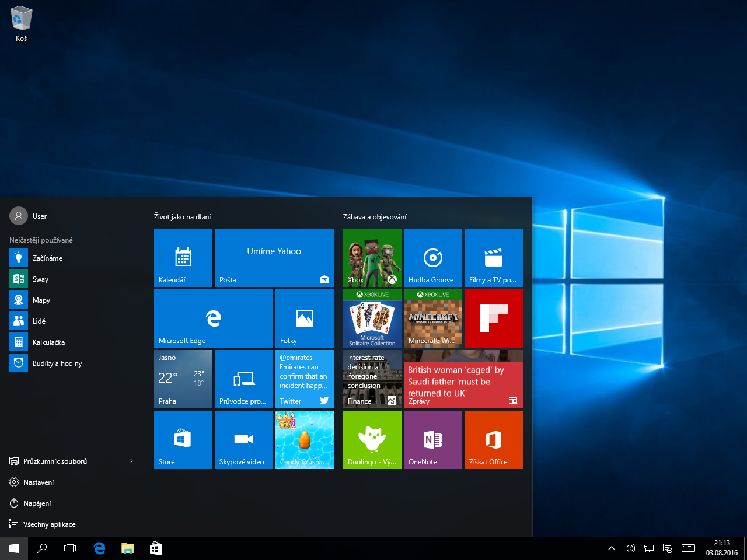Open the Kalendář calendar tile
Image resolution: width=747 pixels, height=560 pixels.
(183, 258)
